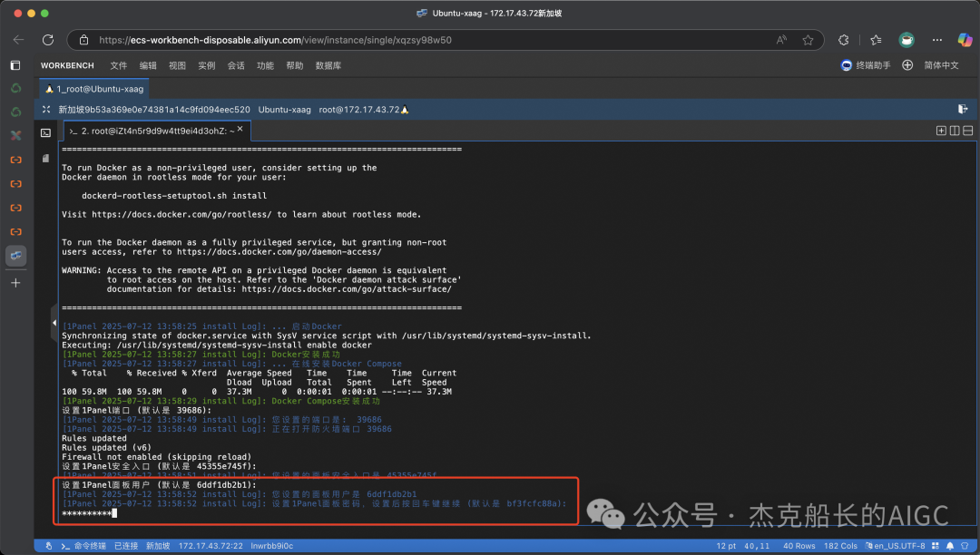
Task: Click the font size 12 pt in status bar
Action: [x=726, y=546]
